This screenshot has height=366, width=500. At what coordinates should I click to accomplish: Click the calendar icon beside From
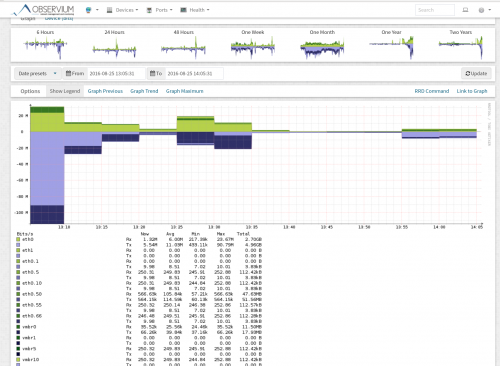(68, 73)
